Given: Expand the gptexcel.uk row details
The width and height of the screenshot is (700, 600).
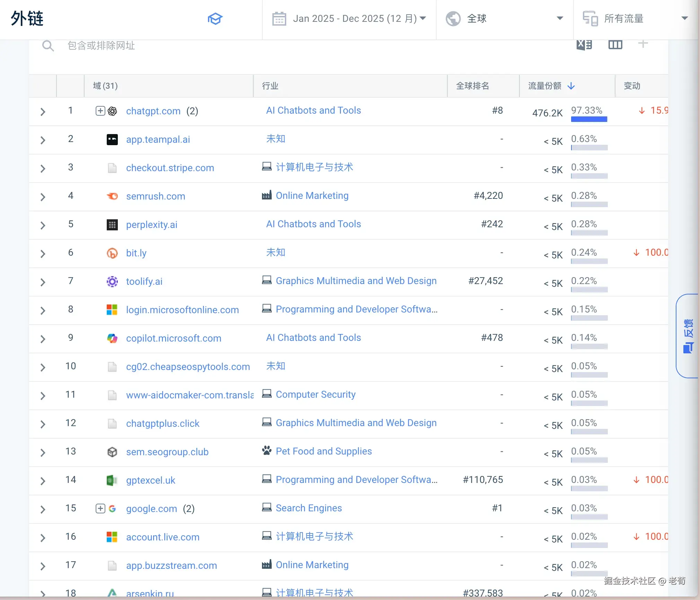Looking at the screenshot, I should pyautogui.click(x=43, y=481).
